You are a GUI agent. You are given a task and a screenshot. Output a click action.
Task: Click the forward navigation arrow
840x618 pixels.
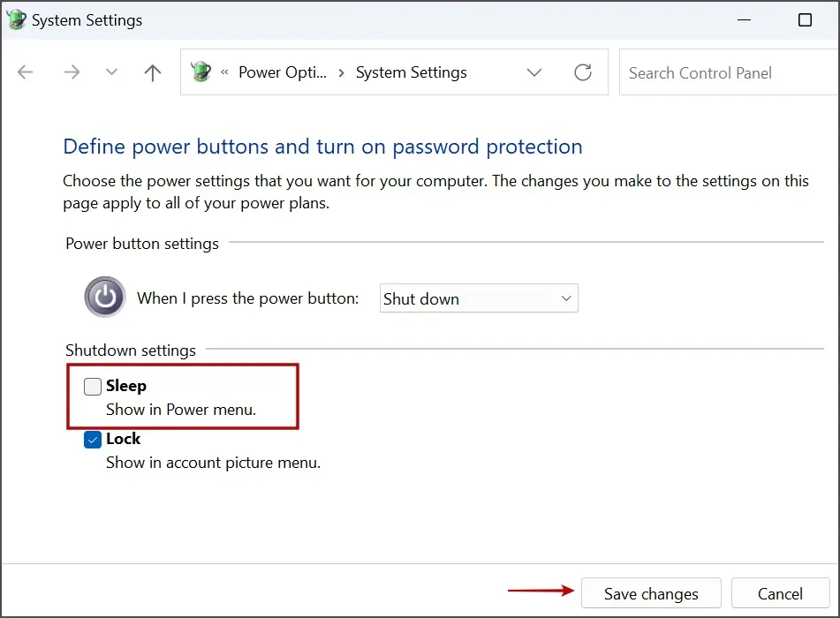[72, 72]
